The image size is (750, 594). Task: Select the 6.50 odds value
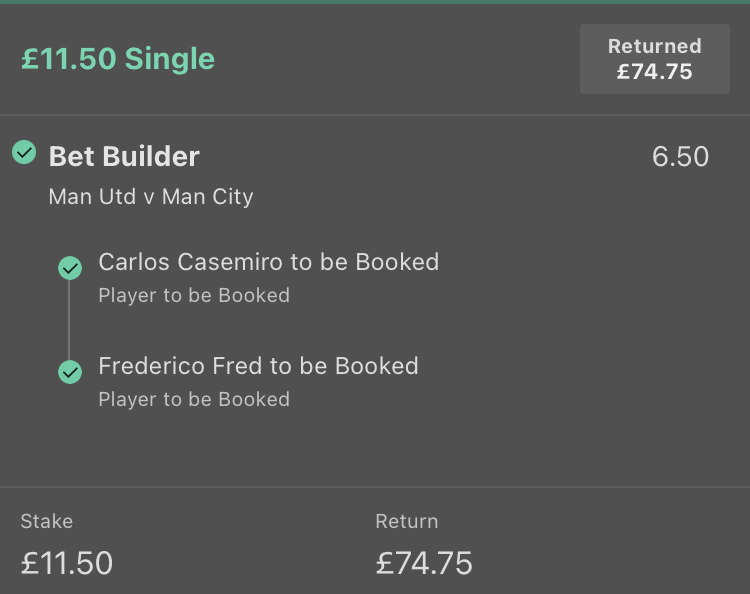click(680, 156)
